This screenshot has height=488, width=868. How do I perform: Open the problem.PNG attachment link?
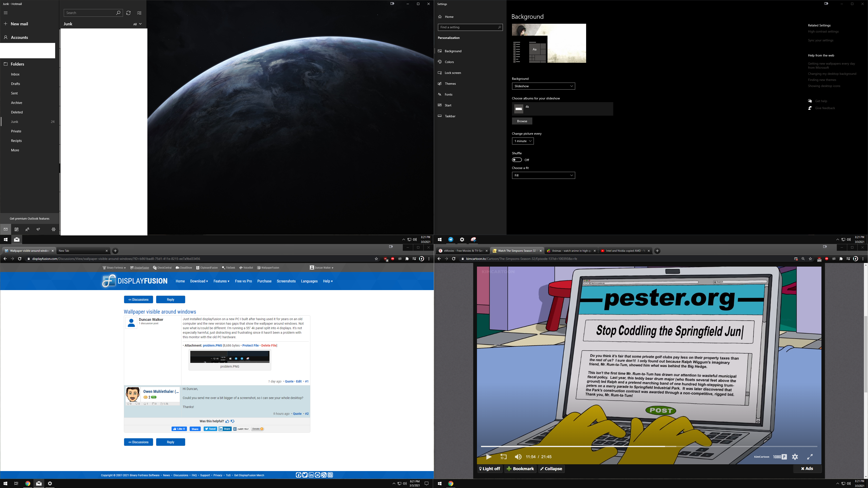[x=212, y=345]
